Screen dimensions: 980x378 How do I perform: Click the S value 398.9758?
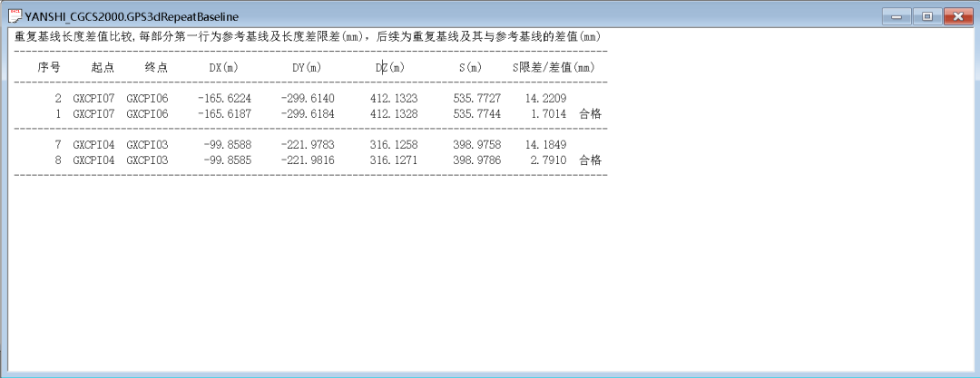(477, 145)
